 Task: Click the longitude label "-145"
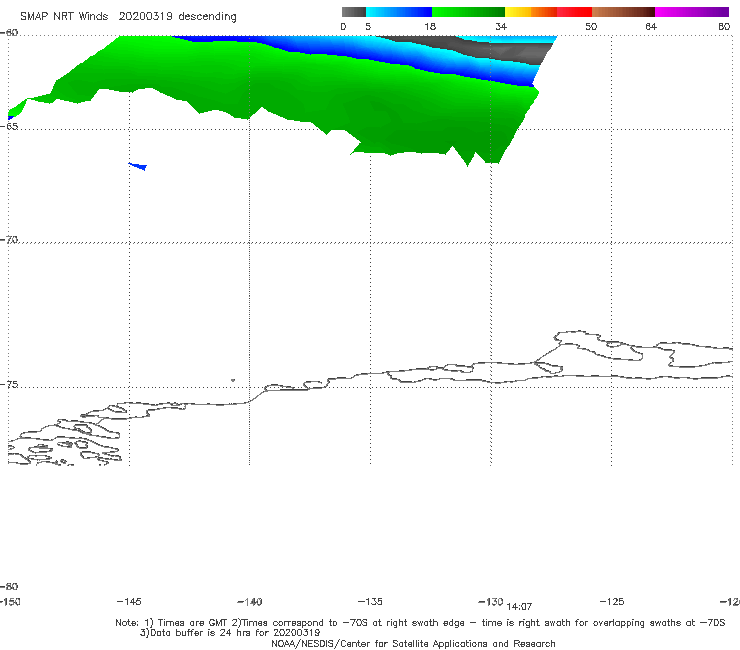coord(129,602)
